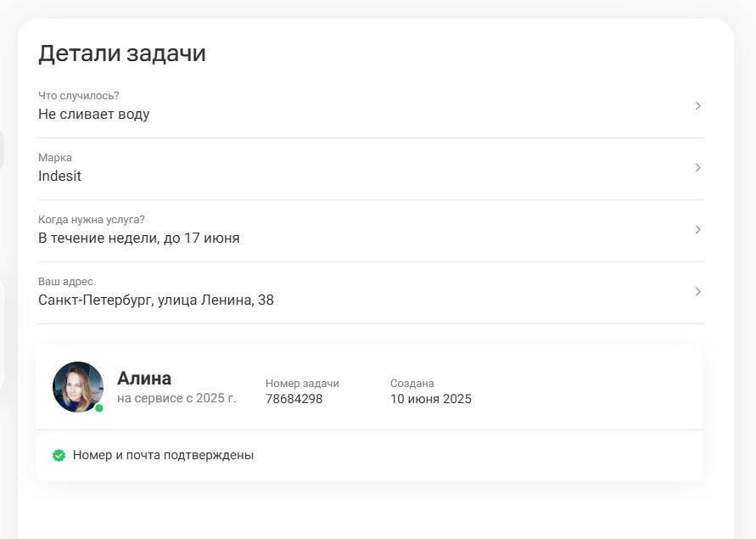This screenshot has height=539, width=756.
Task: Change the 'В течение недели, до 17 июня' deadline
Action: pos(139,239)
